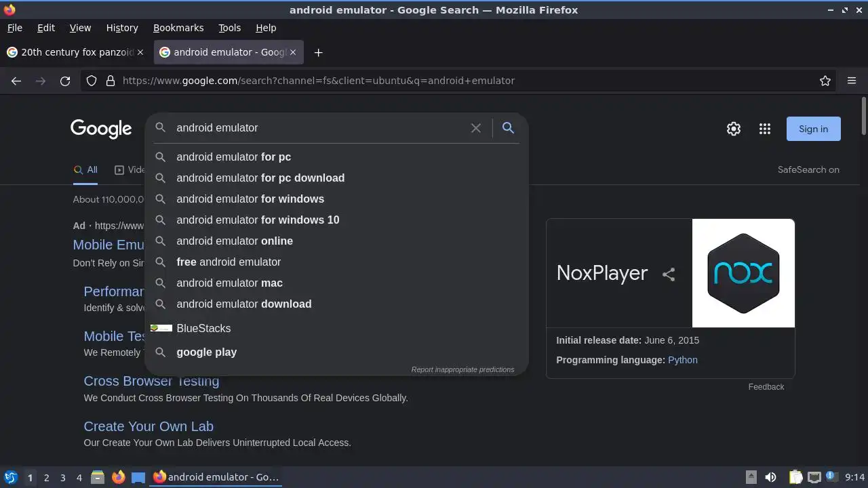Select the BlueStacks suggestion
The width and height of the screenshot is (868, 488).
[336, 328]
